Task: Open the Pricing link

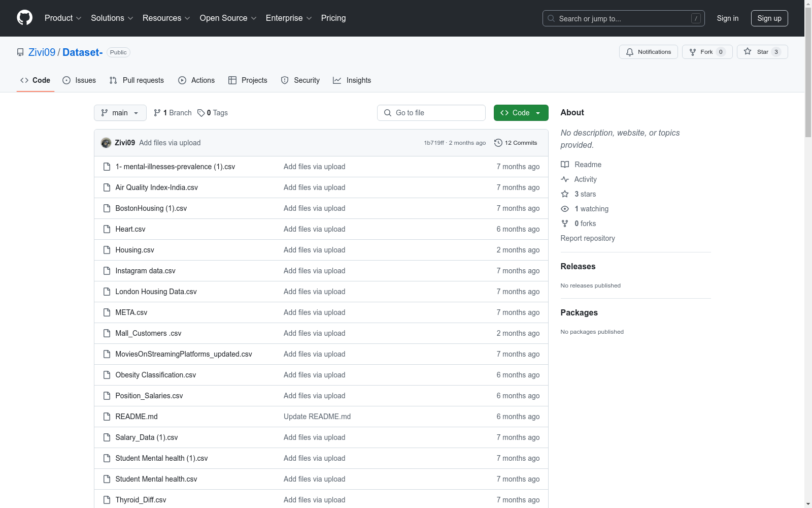Action: point(333,18)
